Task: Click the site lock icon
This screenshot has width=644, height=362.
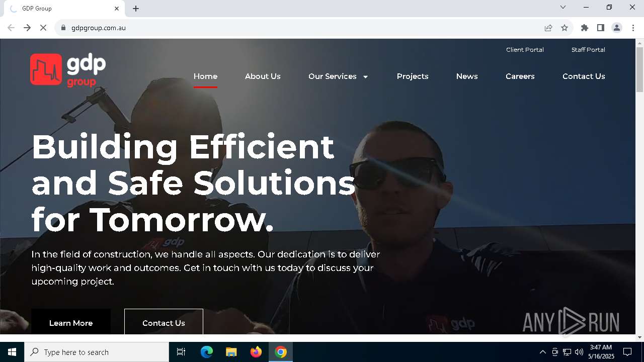Action: [x=63, y=28]
